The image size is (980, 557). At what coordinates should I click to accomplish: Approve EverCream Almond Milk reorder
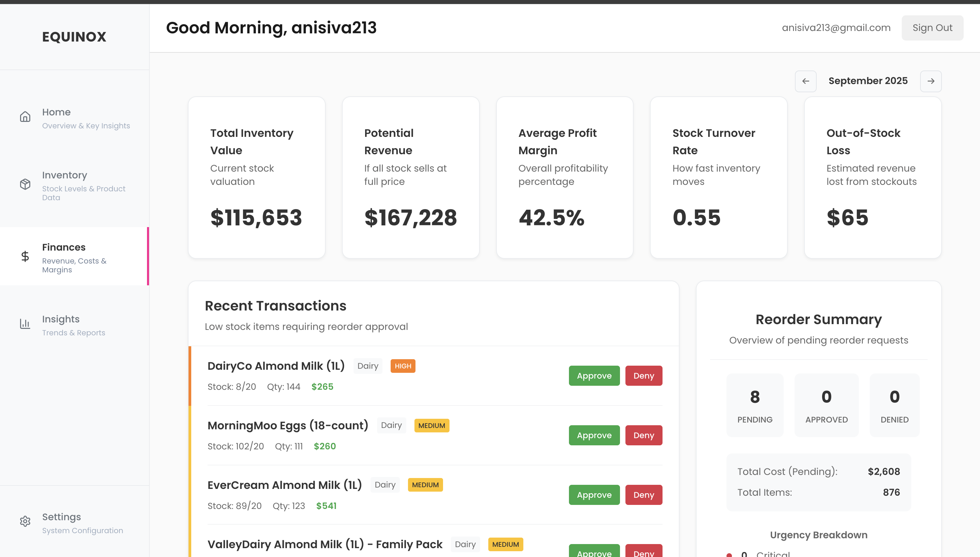594,495
